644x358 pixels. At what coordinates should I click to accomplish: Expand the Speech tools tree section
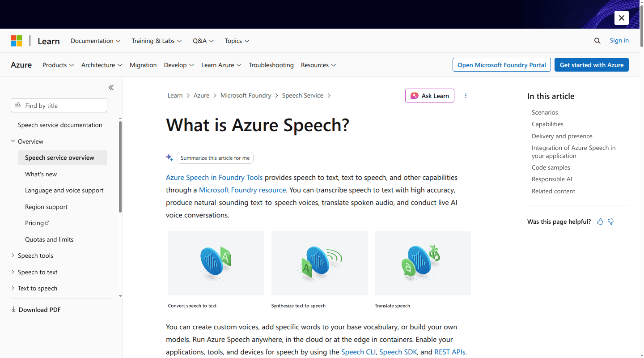(13, 256)
